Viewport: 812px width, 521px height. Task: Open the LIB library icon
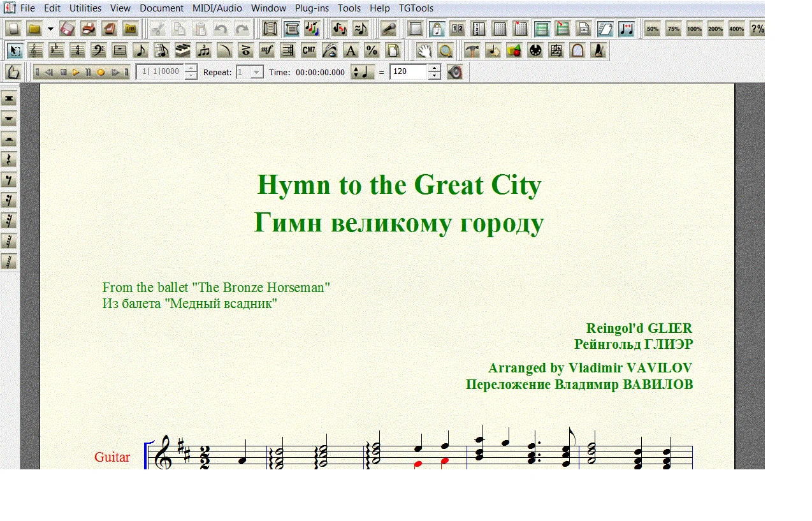coord(130,29)
